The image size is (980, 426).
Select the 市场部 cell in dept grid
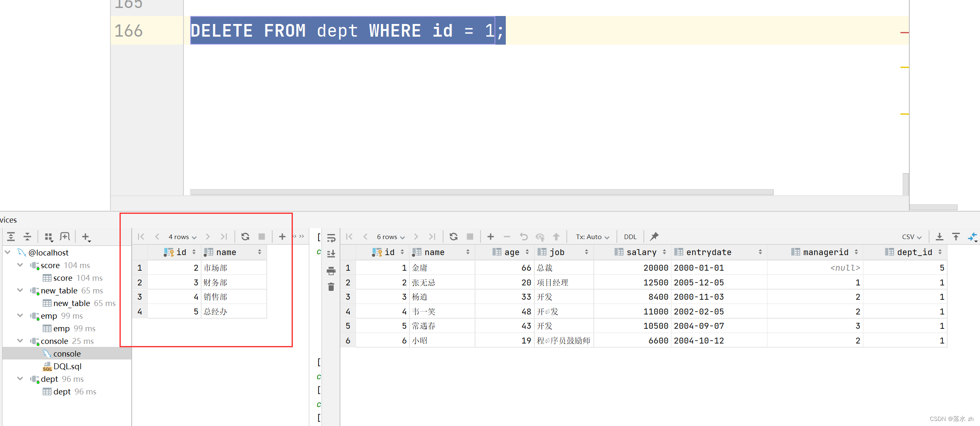(x=234, y=268)
